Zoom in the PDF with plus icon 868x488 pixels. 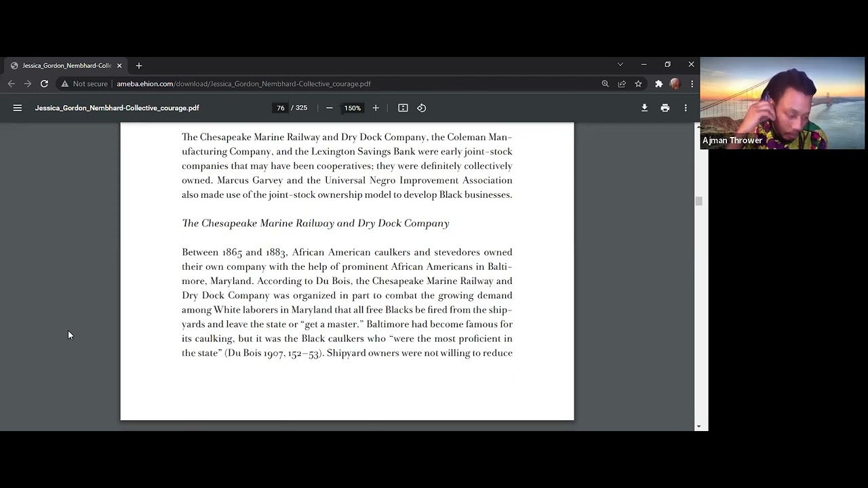pyautogui.click(x=376, y=108)
